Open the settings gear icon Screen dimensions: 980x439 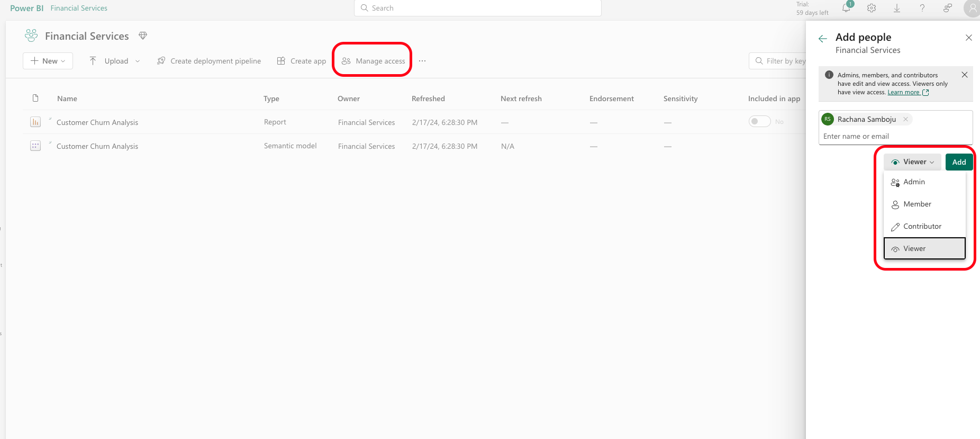click(872, 8)
